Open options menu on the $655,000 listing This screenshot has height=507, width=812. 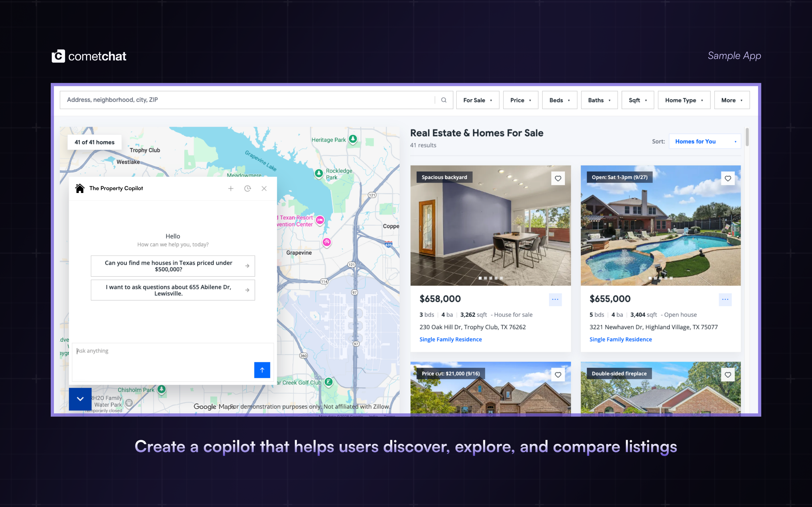[725, 299]
